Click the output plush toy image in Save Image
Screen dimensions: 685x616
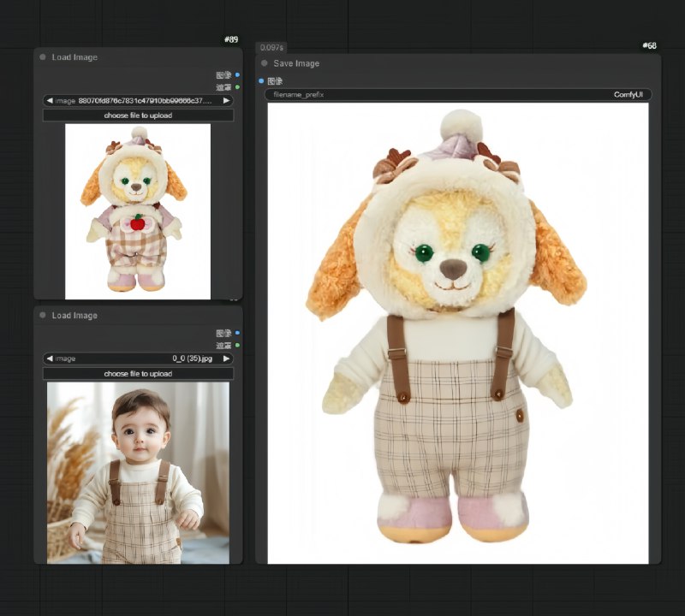458,333
